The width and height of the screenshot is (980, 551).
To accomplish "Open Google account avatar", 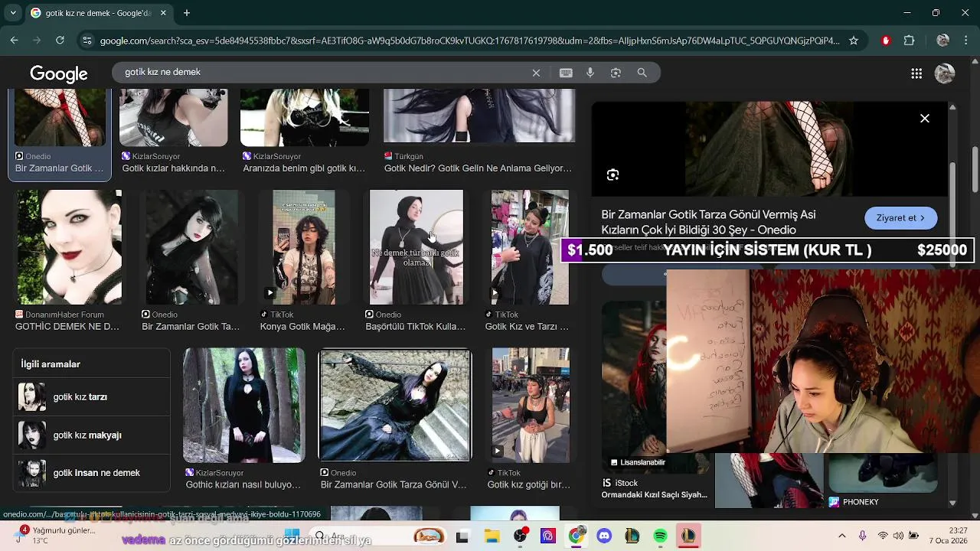I will click(945, 73).
